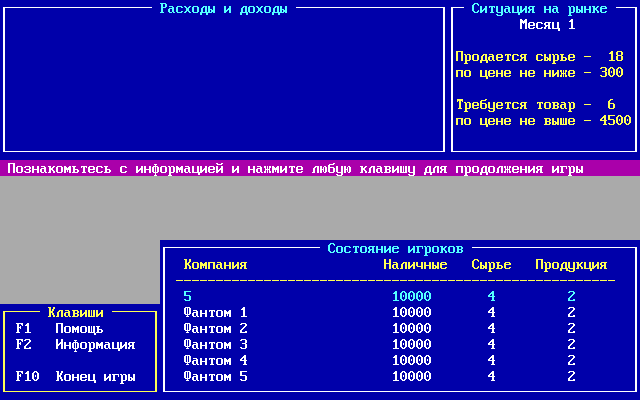
Task: Select company '5' row name
Action: click(x=187, y=296)
